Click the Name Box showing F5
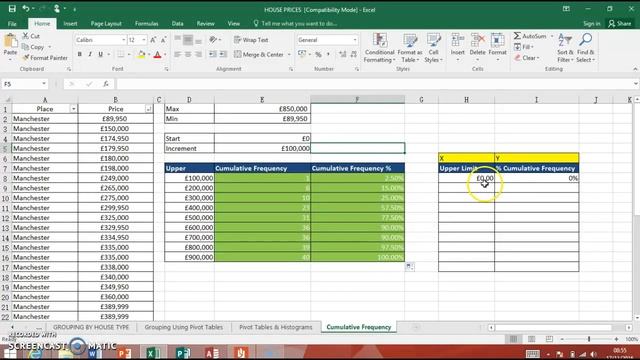 coord(24,84)
